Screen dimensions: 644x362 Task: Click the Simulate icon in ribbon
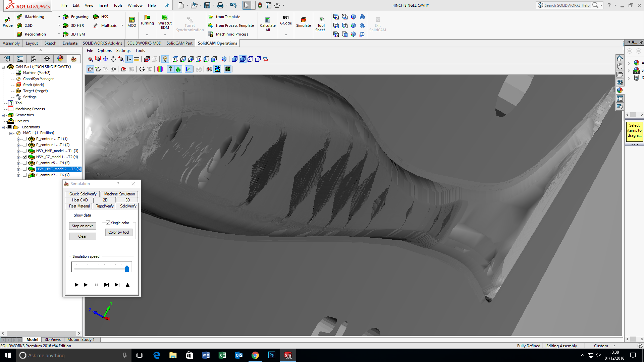click(x=303, y=20)
